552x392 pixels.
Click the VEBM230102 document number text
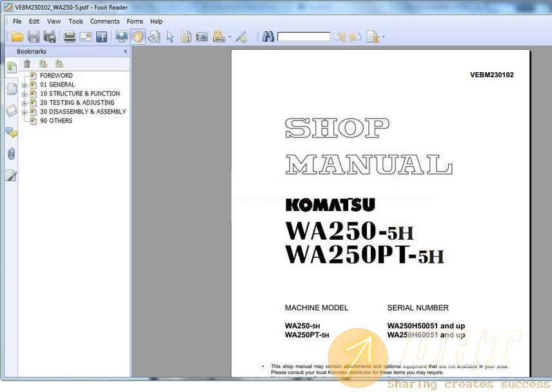(491, 75)
